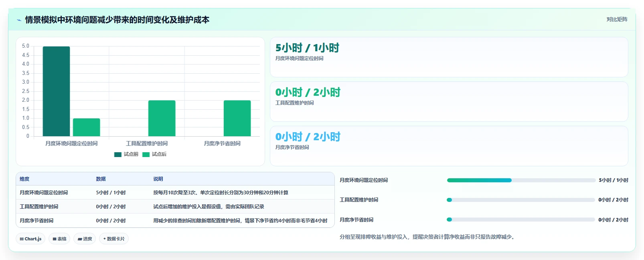The height and width of the screenshot is (260, 644).
Task: Click the footnote starting 分组呈现排障收益
Action: [427, 237]
